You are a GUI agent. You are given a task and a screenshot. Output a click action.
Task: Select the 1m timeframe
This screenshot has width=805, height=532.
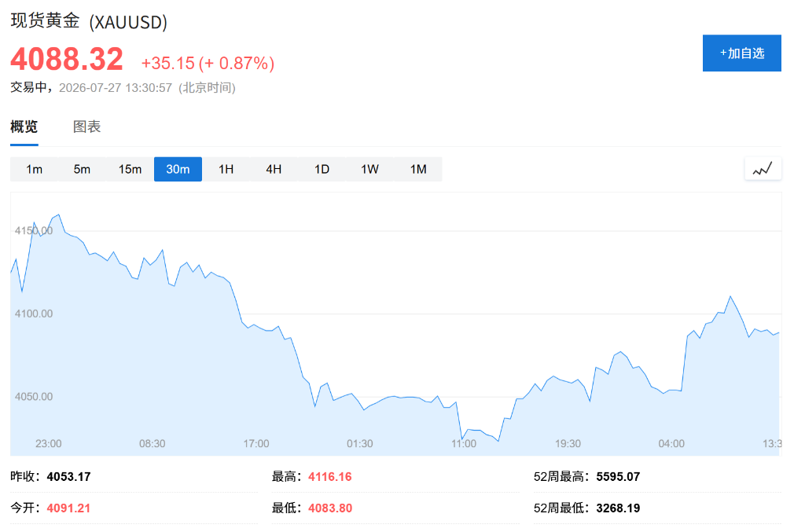35,169
